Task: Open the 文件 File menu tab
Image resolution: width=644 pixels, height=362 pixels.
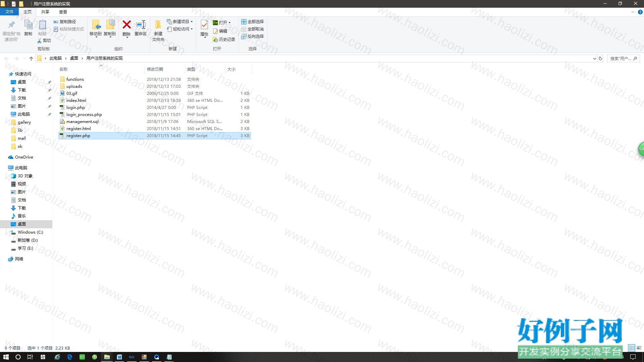Action: click(9, 12)
